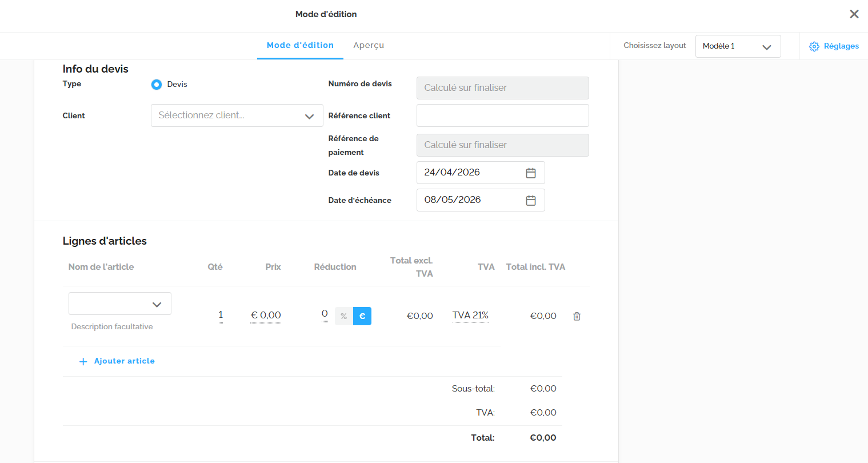The image size is (868, 463).
Task: Switch to the Aperçu tab
Action: pyautogui.click(x=369, y=45)
